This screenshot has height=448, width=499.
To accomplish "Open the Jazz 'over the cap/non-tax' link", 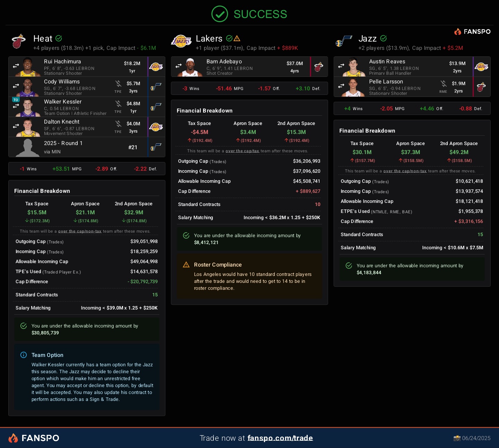I will [405, 171].
